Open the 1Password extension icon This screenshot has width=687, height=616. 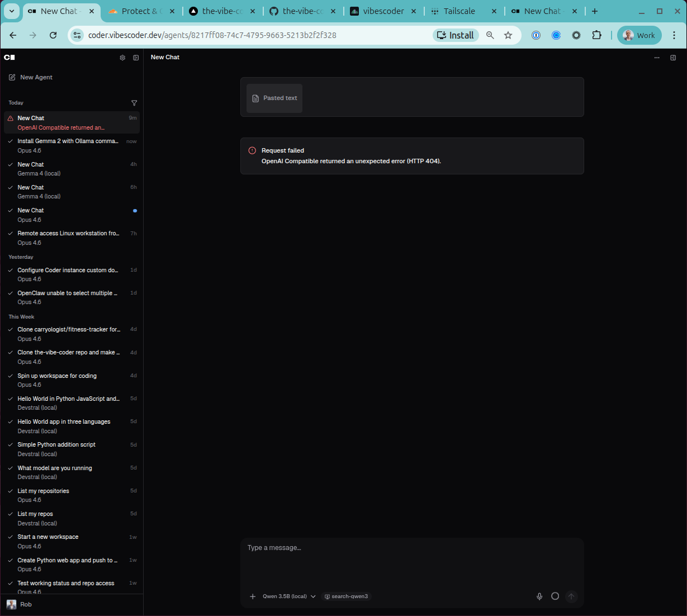click(536, 35)
